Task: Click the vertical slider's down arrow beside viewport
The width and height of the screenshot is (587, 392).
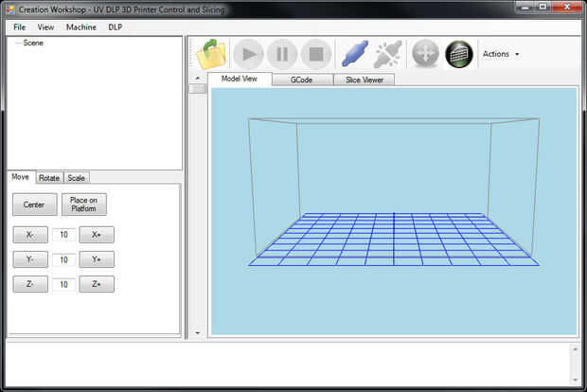Action: [x=197, y=332]
